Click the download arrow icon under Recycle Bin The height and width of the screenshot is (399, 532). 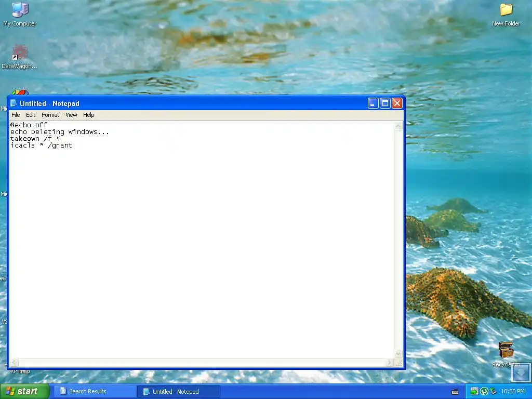520,372
